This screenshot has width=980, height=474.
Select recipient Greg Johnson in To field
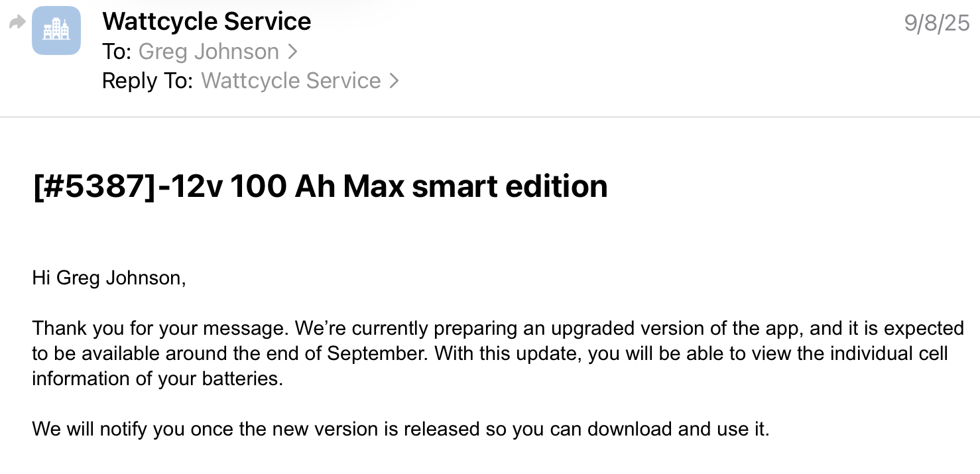[209, 52]
